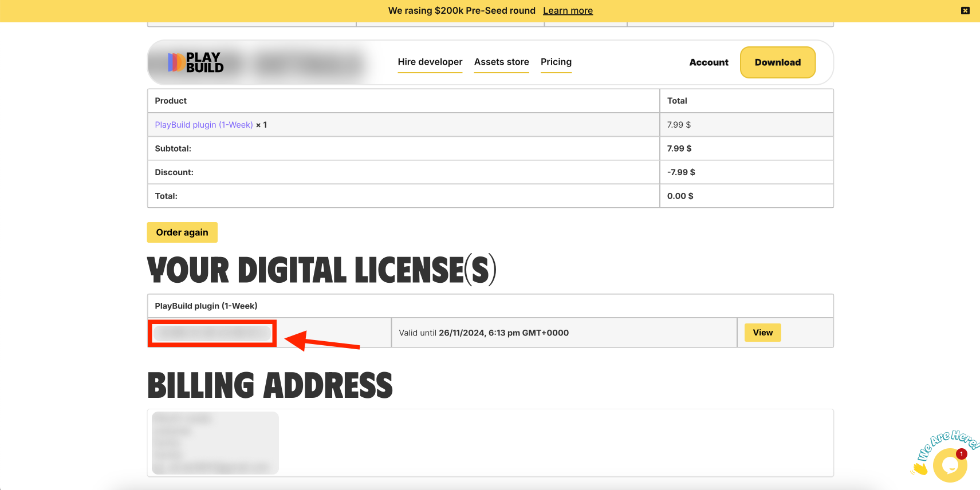Open the Pricing menu item

[556, 62]
